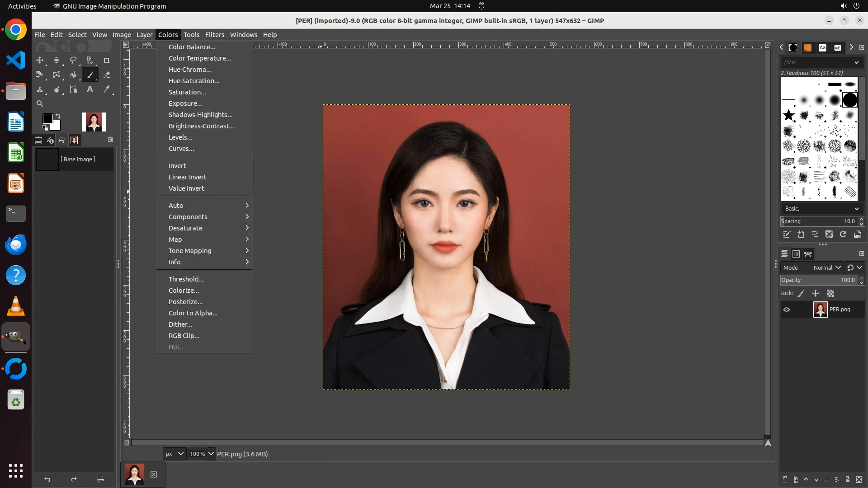Viewport: 868px width, 488px height.
Task: Choose Brightness-Contrast from Colors menu
Action: pos(201,126)
